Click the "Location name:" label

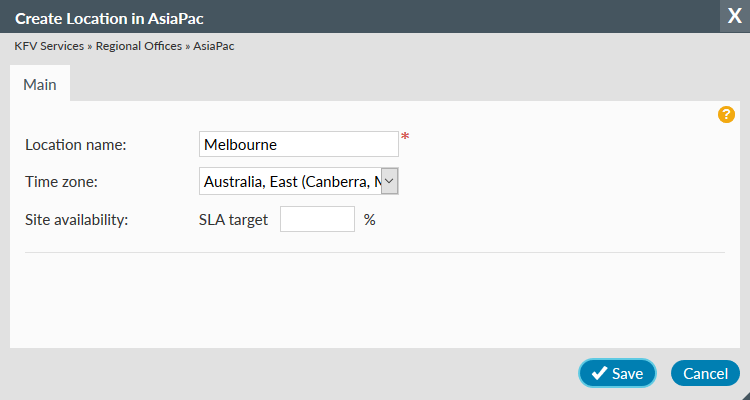pyautogui.click(x=75, y=144)
